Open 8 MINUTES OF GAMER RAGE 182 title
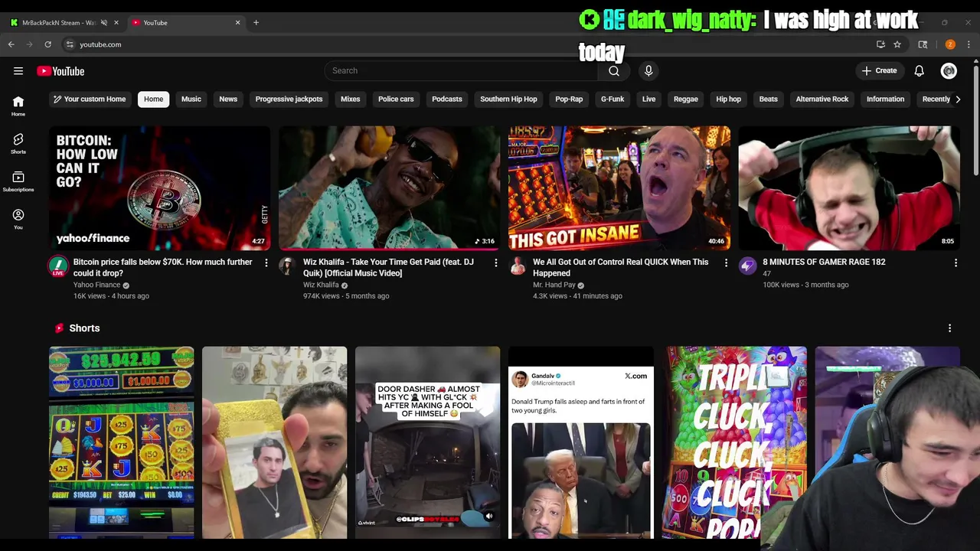The width and height of the screenshot is (980, 551). pyautogui.click(x=824, y=262)
